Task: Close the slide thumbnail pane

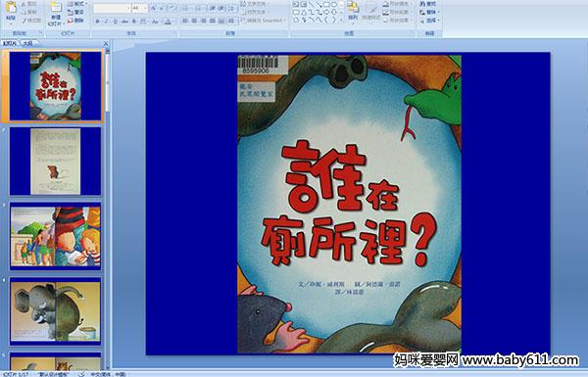Action: point(106,44)
